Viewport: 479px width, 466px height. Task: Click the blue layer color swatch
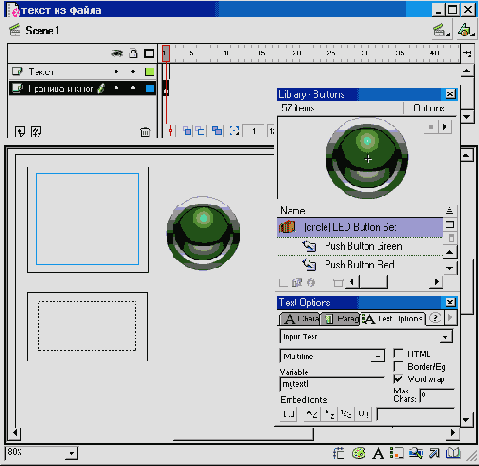[x=150, y=88]
